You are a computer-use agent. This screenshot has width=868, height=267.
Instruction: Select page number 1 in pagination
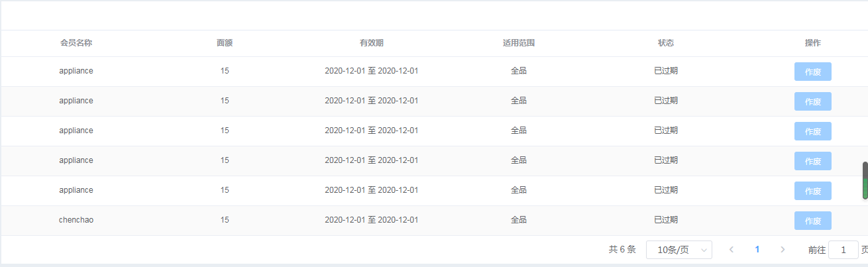click(757, 250)
